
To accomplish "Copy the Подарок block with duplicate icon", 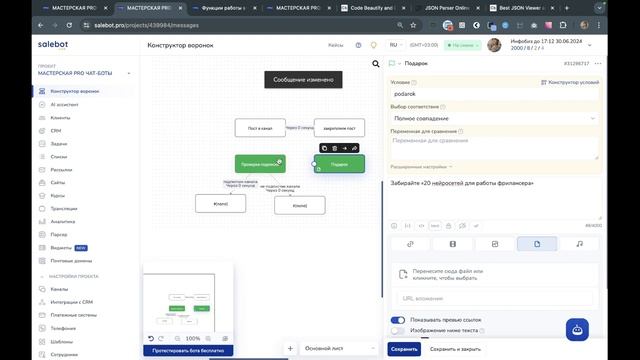I will pyautogui.click(x=324, y=148).
